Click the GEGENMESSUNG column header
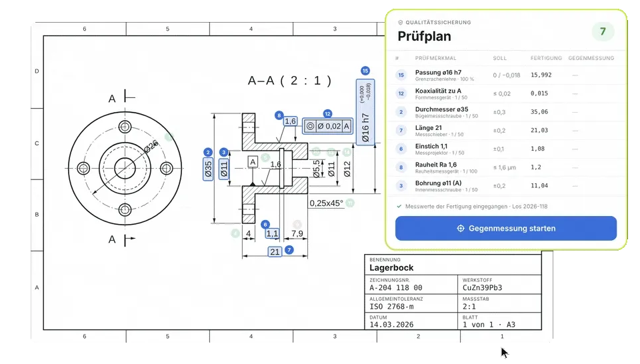The width and height of the screenshot is (640, 364). coord(591,59)
